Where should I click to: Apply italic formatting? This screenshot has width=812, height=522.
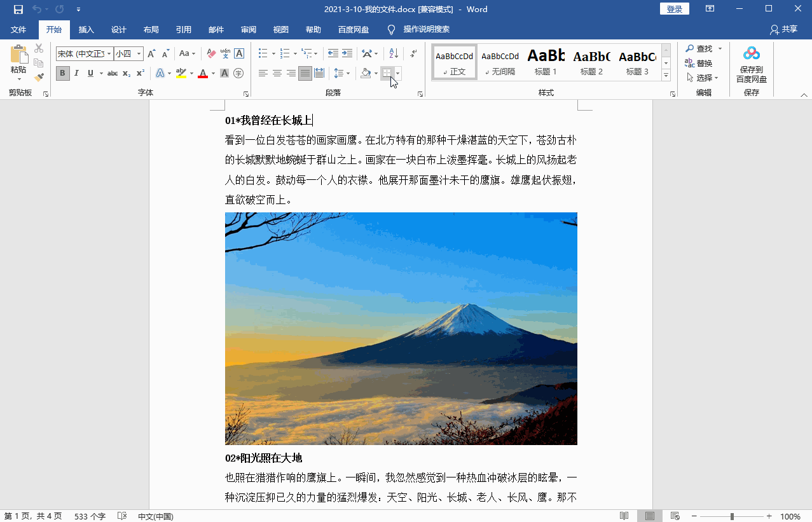[76, 73]
